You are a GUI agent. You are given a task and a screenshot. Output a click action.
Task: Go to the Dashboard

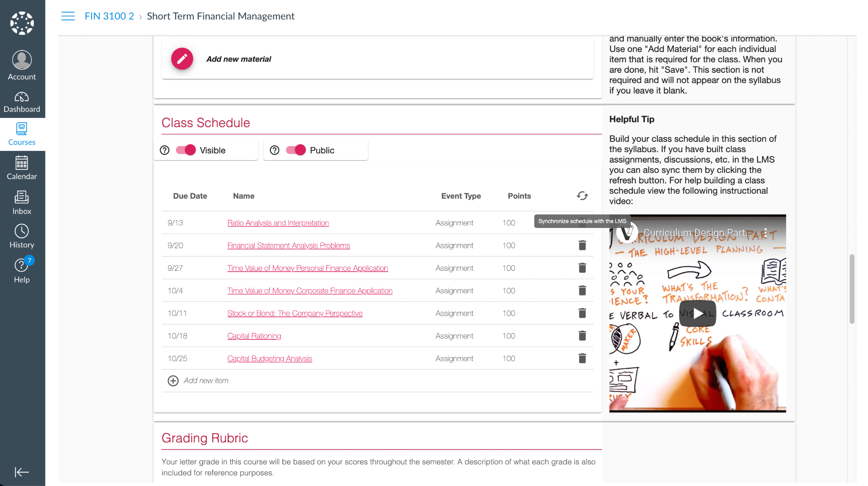point(22,102)
